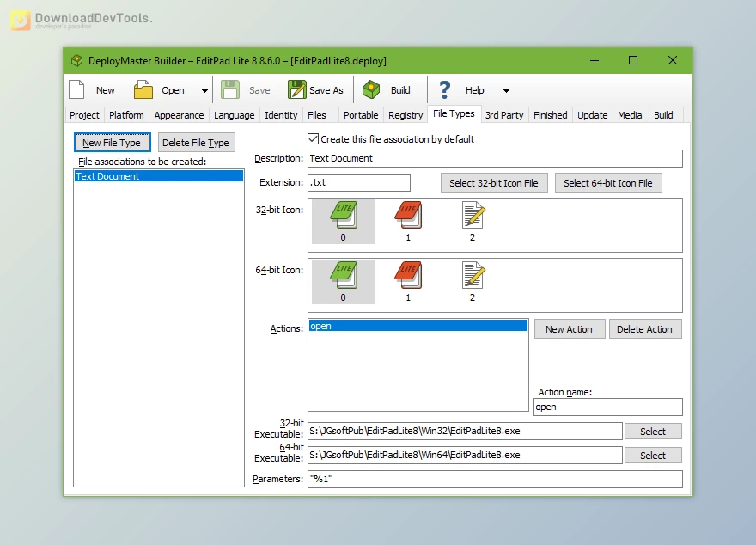The width and height of the screenshot is (756, 545).
Task: Click the Save disk icon
Action: (x=232, y=89)
